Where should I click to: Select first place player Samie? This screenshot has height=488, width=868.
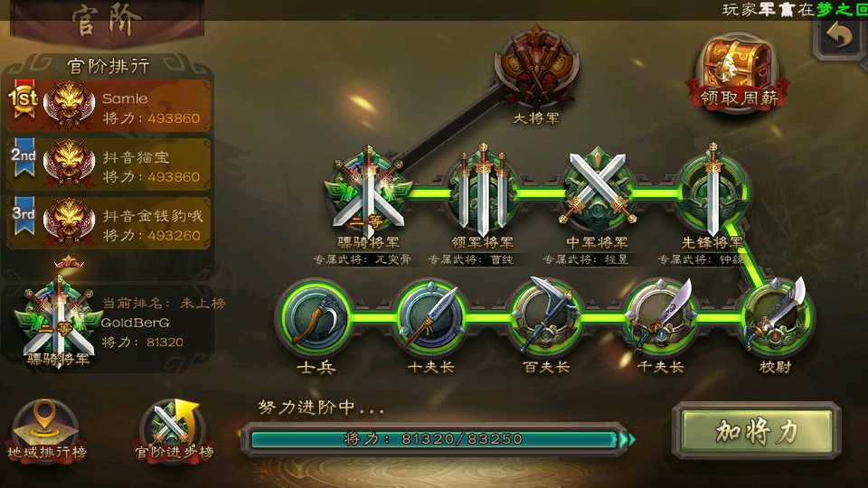(109, 107)
